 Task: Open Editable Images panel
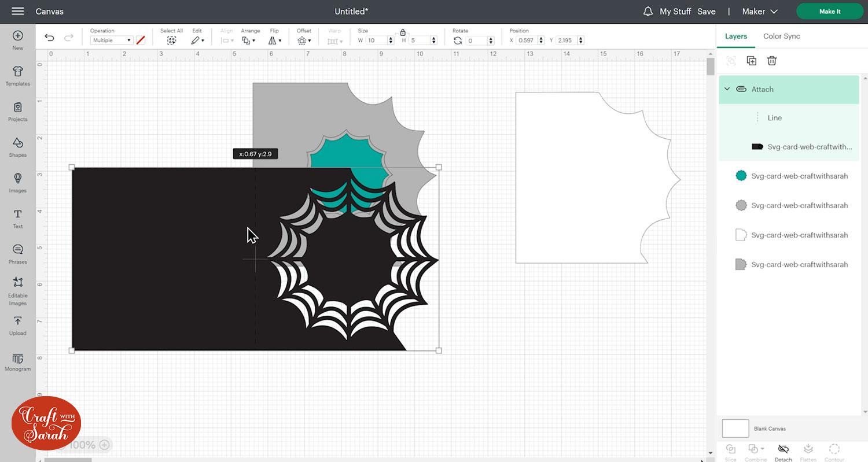click(x=18, y=291)
